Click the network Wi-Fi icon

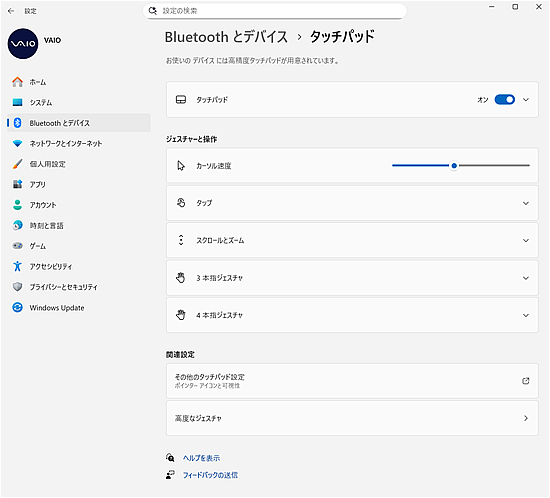17,143
